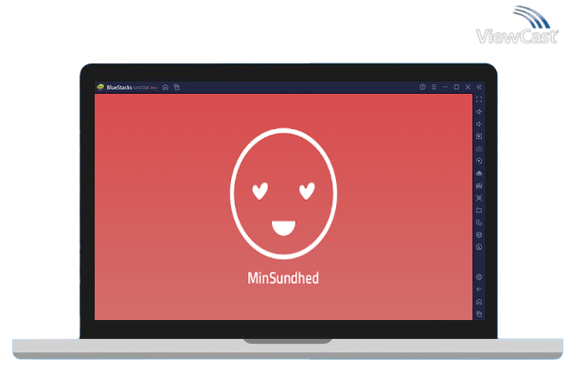Increase volume using sidebar speaker icon
This screenshot has height=392, width=570.
coord(479,112)
